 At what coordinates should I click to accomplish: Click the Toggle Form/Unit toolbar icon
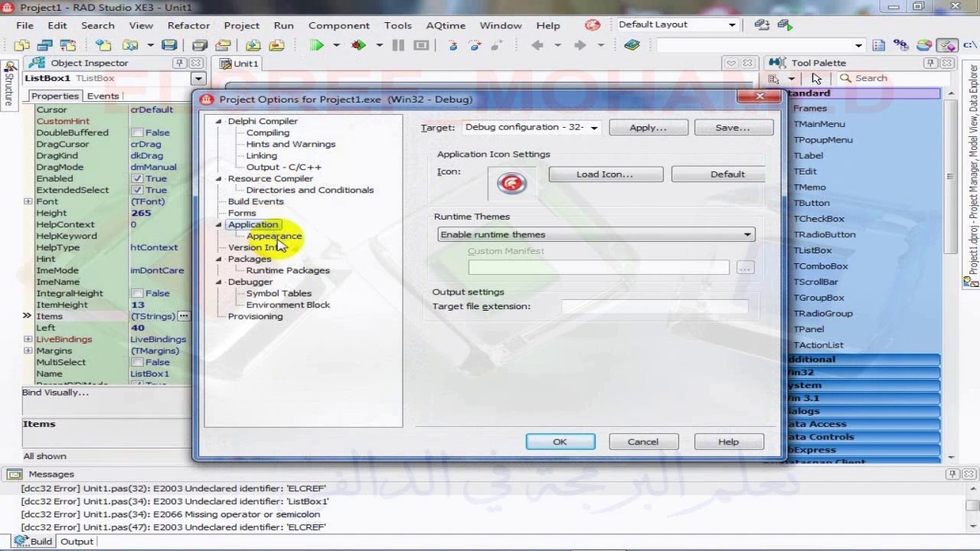click(x=68, y=45)
